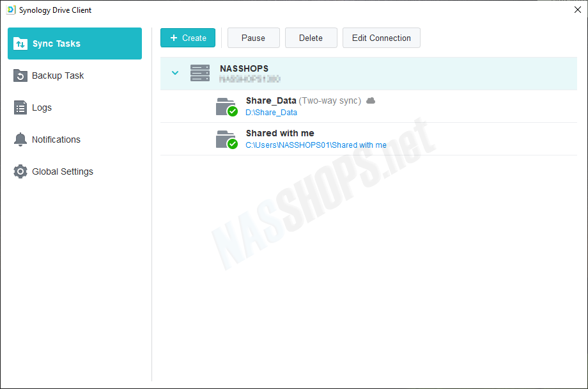Click the Global Settings gear icon
588x389 pixels.
pos(20,171)
